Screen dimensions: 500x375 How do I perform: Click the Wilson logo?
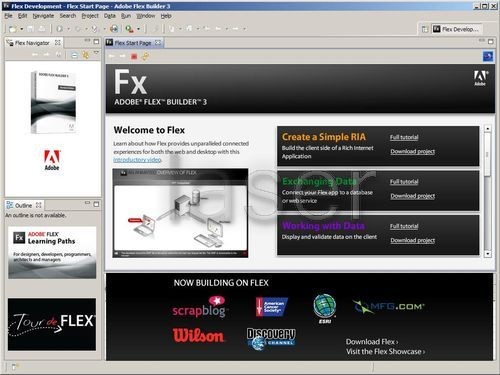[x=198, y=335]
